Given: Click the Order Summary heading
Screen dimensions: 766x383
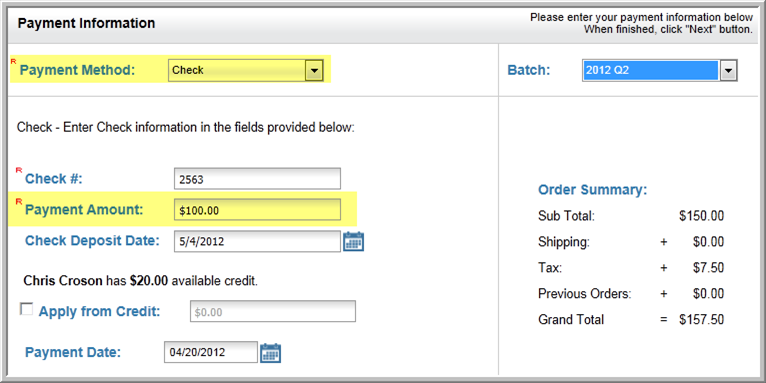Looking at the screenshot, I should click(x=593, y=190).
